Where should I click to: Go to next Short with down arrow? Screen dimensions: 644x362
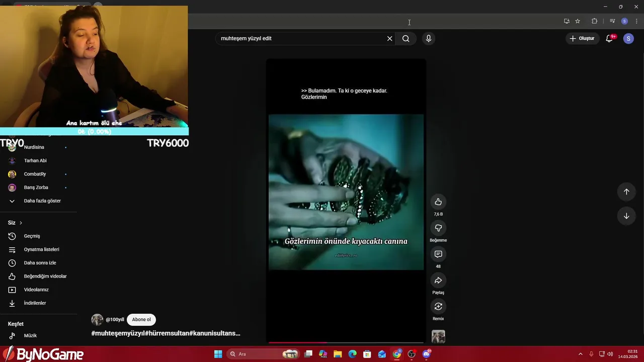(x=626, y=216)
